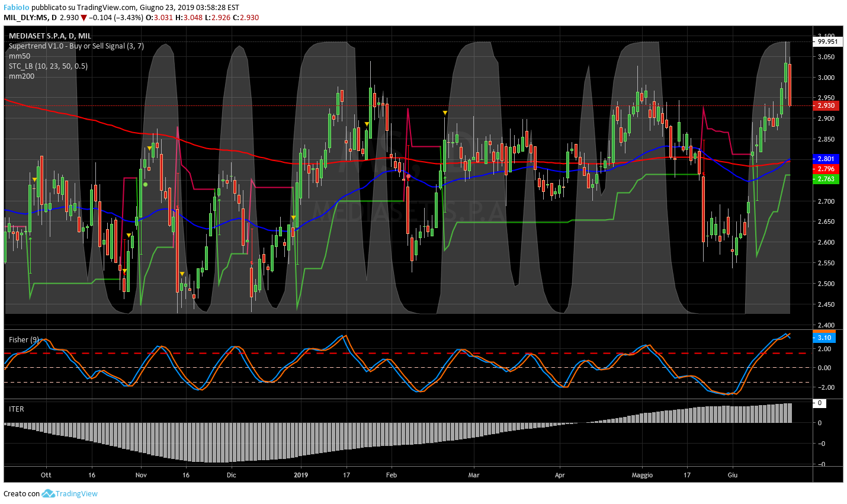Click the red 2.930 current price tag
The image size is (847, 504).
coord(826,105)
